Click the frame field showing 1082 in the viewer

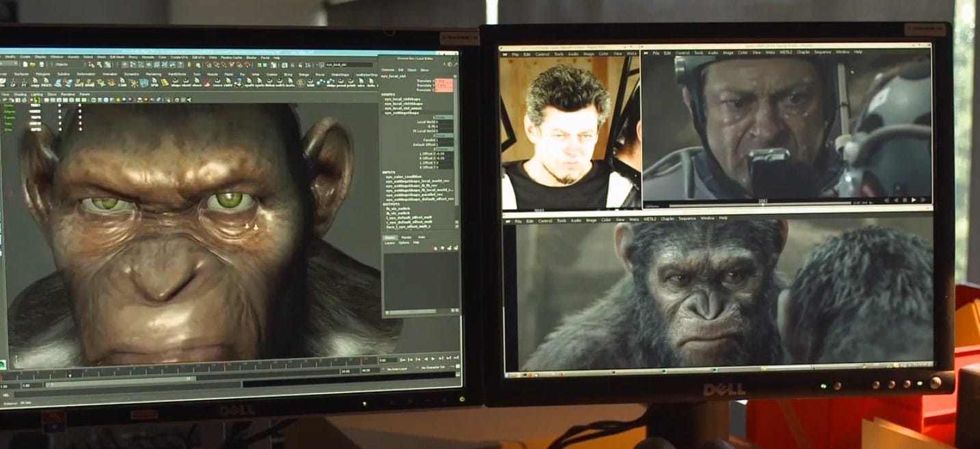[763, 201]
